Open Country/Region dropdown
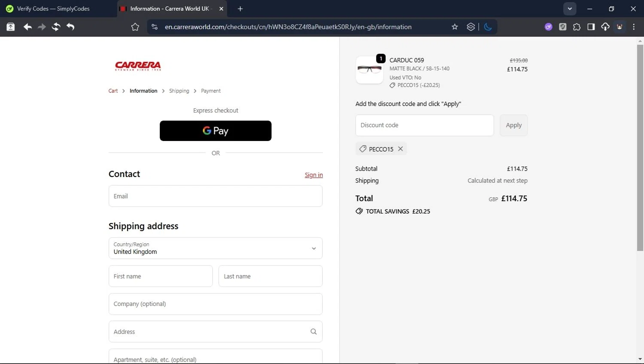 click(216, 248)
